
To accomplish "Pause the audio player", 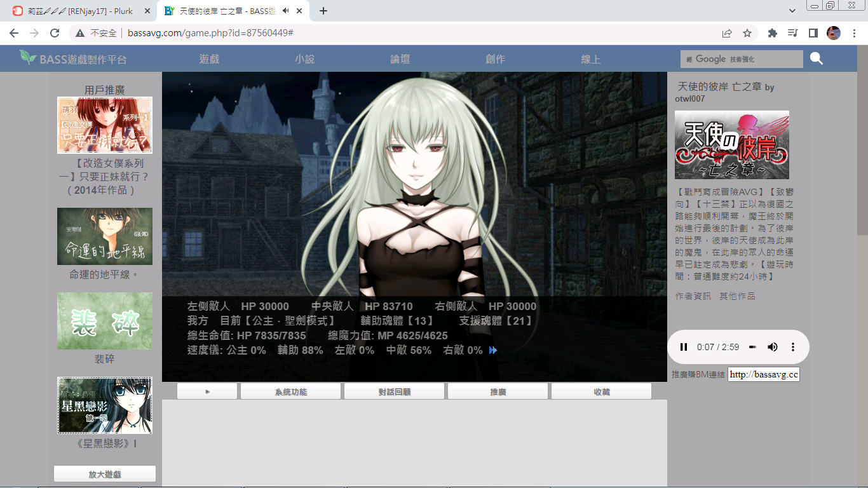I will pyautogui.click(x=684, y=347).
